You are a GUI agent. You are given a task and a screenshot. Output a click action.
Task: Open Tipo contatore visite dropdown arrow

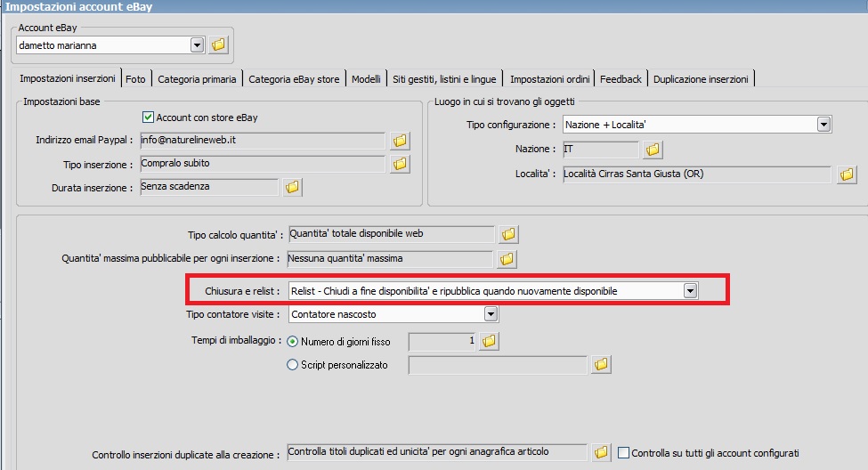coord(491,314)
